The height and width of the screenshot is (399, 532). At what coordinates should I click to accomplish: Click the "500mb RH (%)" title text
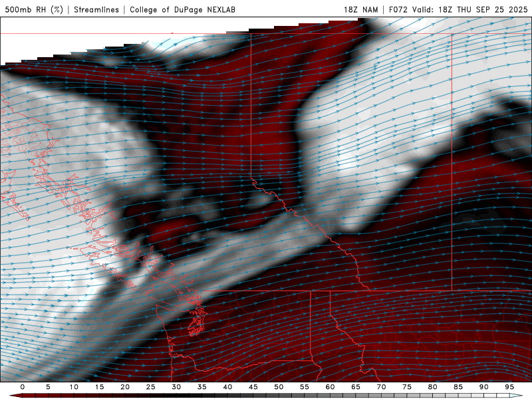(34, 9)
